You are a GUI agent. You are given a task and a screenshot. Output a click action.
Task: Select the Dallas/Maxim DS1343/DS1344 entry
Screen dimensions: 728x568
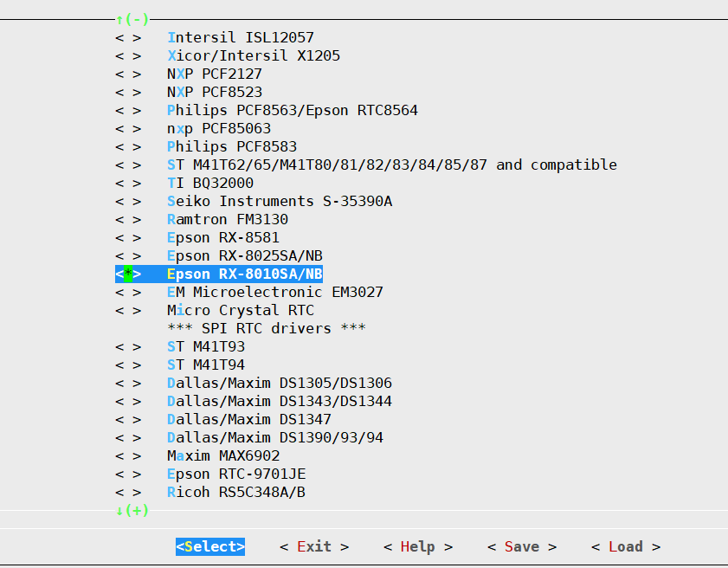click(280, 401)
